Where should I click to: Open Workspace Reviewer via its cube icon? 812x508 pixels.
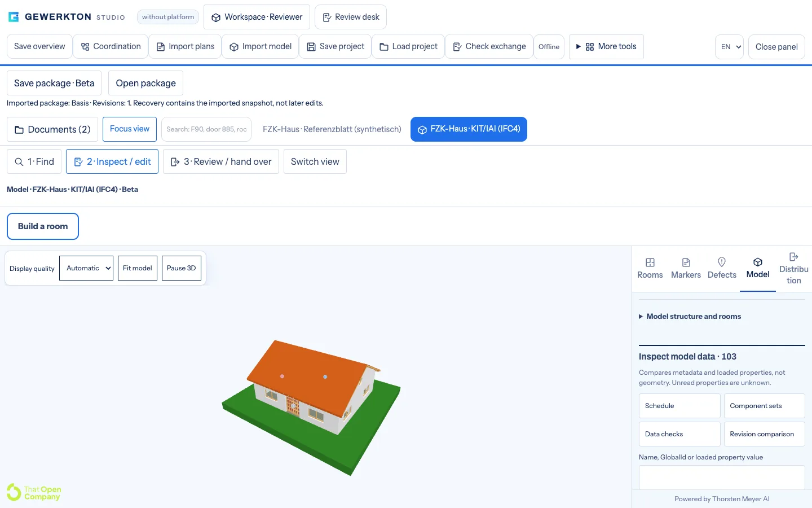pyautogui.click(x=216, y=17)
